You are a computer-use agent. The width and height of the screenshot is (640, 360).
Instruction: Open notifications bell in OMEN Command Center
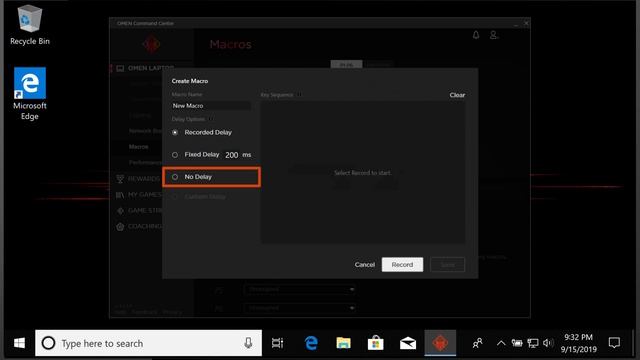(476, 35)
